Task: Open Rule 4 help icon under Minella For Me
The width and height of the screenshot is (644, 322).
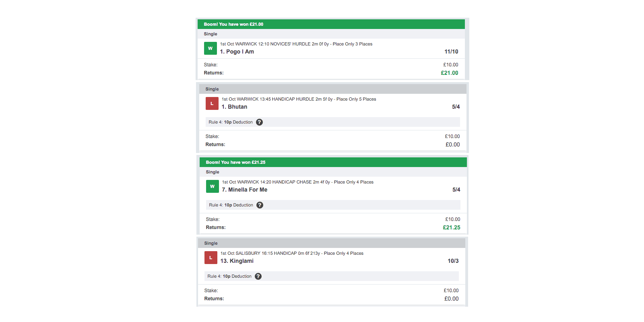Action: tap(260, 205)
